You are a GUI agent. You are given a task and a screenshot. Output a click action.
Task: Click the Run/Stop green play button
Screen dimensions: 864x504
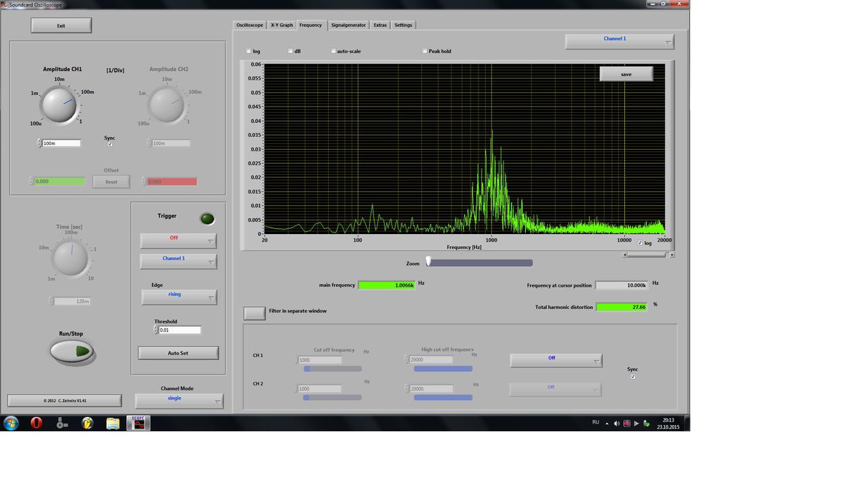(x=72, y=352)
